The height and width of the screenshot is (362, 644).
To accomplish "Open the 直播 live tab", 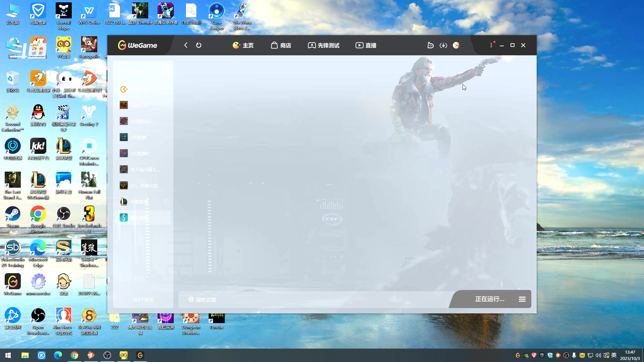I will (x=366, y=45).
